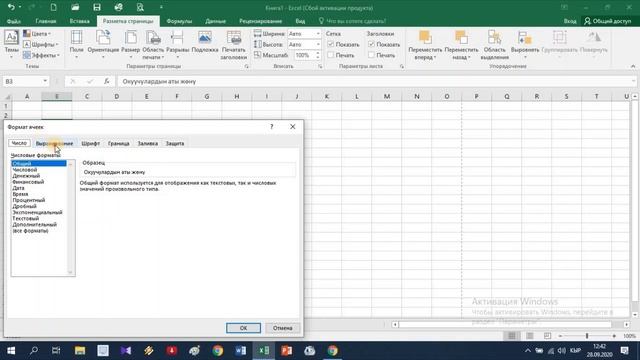This screenshot has width=640, height=360.
Task: Open the Область печати print area button
Action: tap(153, 45)
